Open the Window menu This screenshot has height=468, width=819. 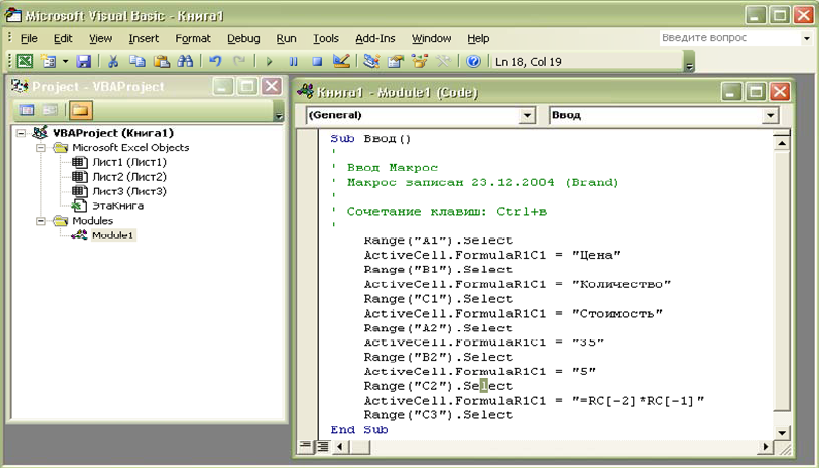click(x=431, y=38)
